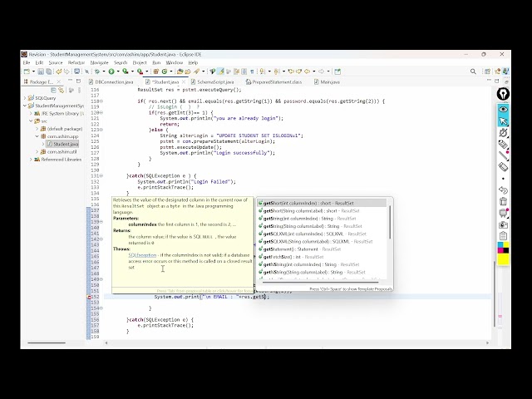Click the External Tools run icon

click(140, 71)
